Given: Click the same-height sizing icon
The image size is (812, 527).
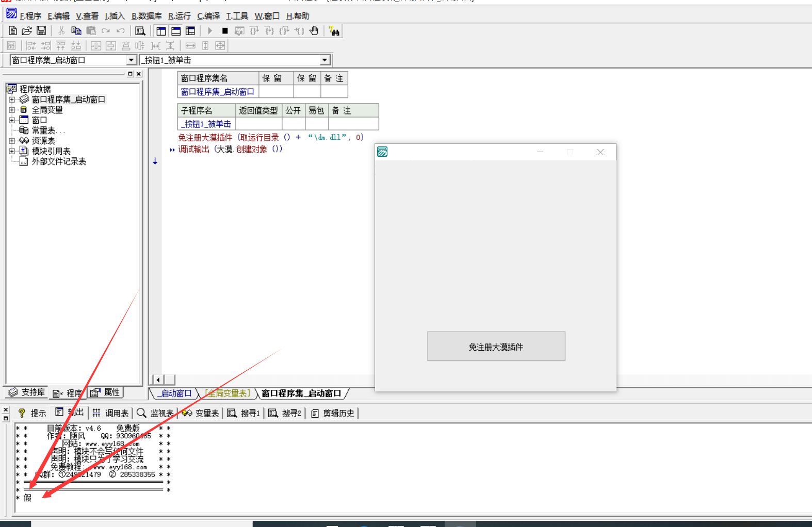Looking at the screenshot, I should pyautogui.click(x=205, y=46).
